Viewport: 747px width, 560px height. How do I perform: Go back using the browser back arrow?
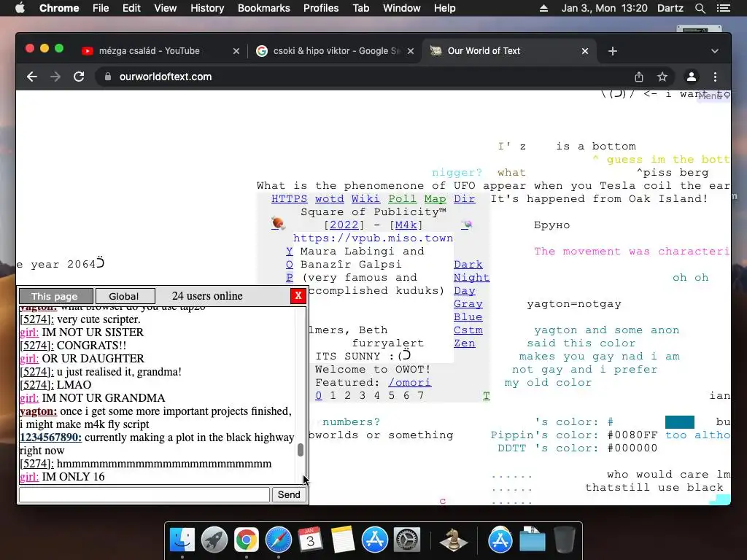click(x=32, y=77)
